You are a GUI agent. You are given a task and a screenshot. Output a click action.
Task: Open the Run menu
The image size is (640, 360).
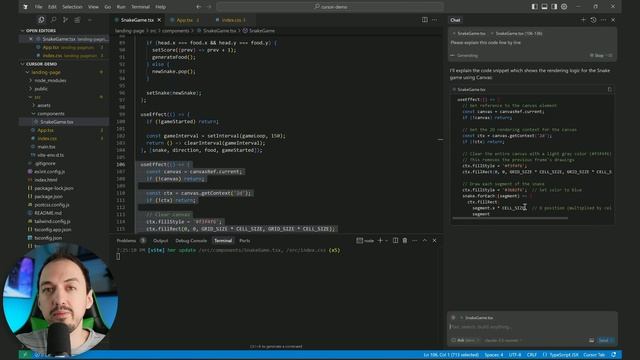click(121, 7)
